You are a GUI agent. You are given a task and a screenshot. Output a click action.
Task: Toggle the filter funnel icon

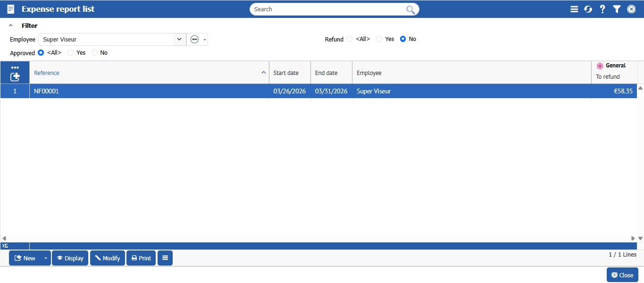point(617,9)
